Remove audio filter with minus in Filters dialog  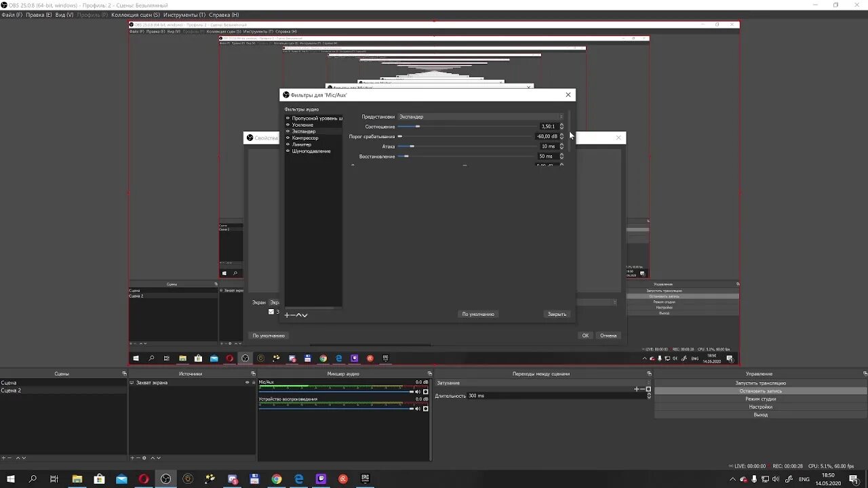292,315
